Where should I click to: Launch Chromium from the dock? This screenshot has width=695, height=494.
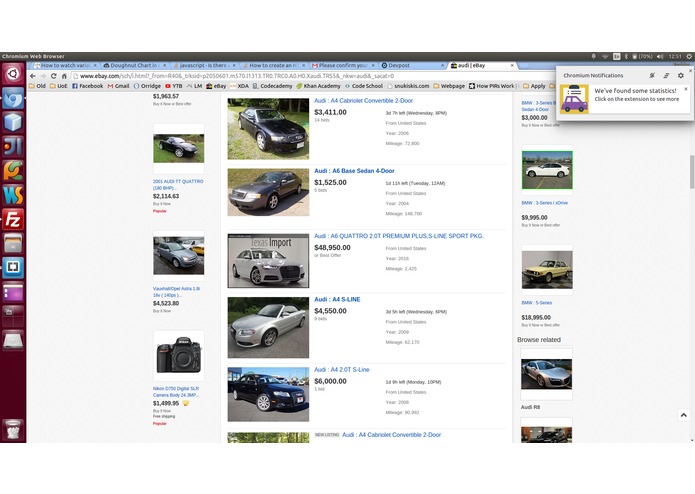click(13, 98)
